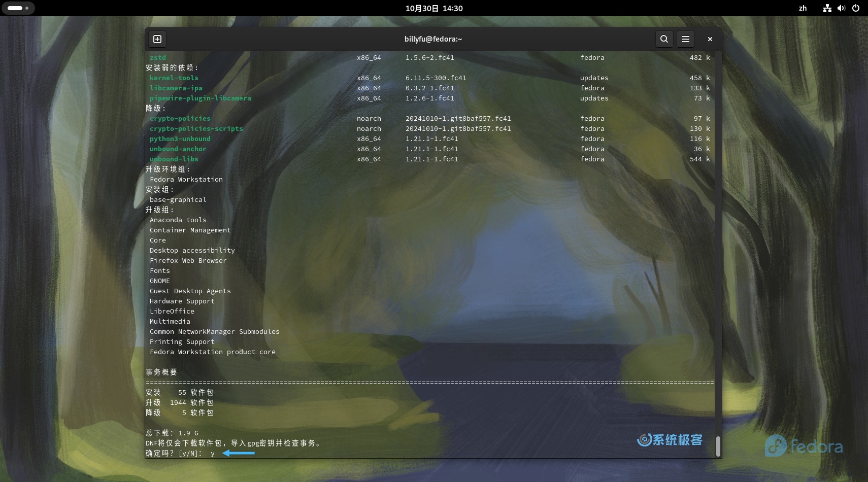
Task: Click version 1.5.6-2.fc41
Action: 430,57
